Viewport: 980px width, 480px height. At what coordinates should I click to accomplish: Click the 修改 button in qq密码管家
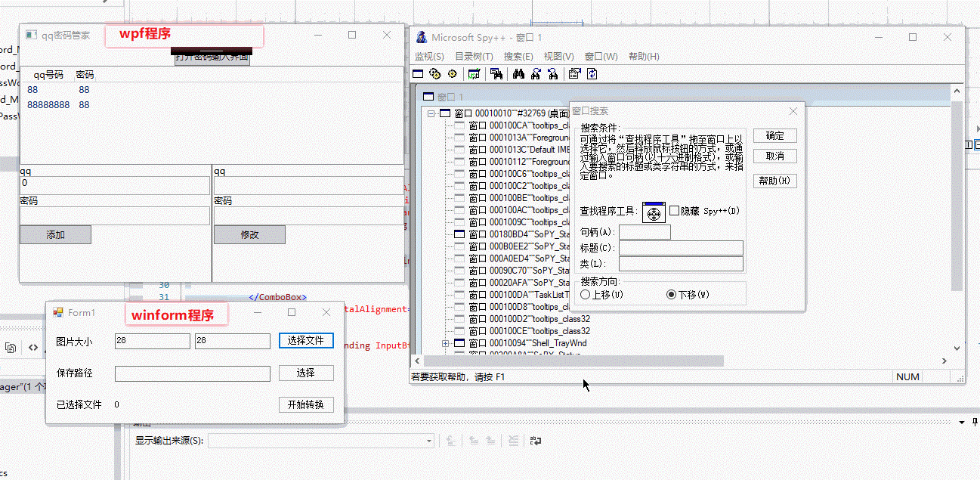pyautogui.click(x=249, y=234)
